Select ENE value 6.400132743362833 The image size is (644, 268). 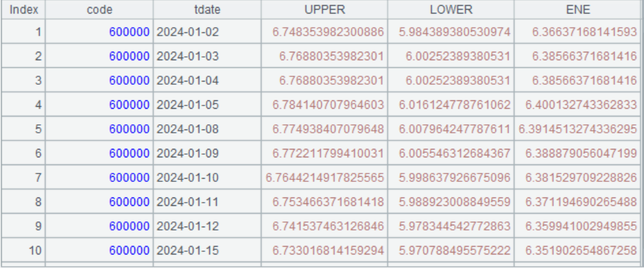tap(577, 104)
